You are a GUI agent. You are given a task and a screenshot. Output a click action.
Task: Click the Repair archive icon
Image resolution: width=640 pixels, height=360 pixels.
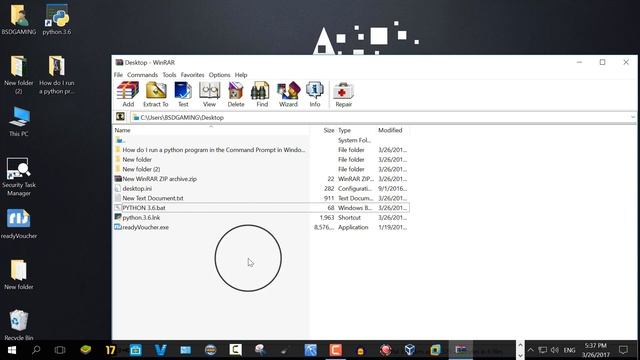click(343, 94)
